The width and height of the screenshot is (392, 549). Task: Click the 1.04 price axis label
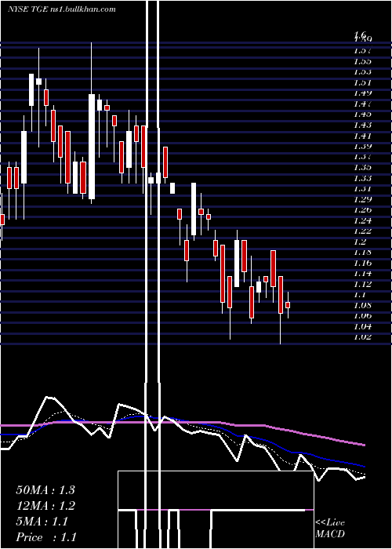[362, 327]
